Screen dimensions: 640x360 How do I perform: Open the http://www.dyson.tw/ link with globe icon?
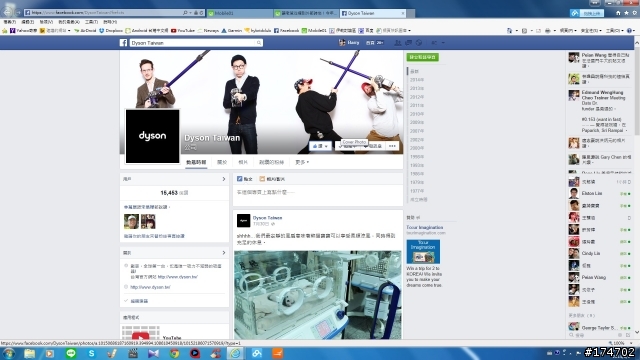tap(150, 287)
